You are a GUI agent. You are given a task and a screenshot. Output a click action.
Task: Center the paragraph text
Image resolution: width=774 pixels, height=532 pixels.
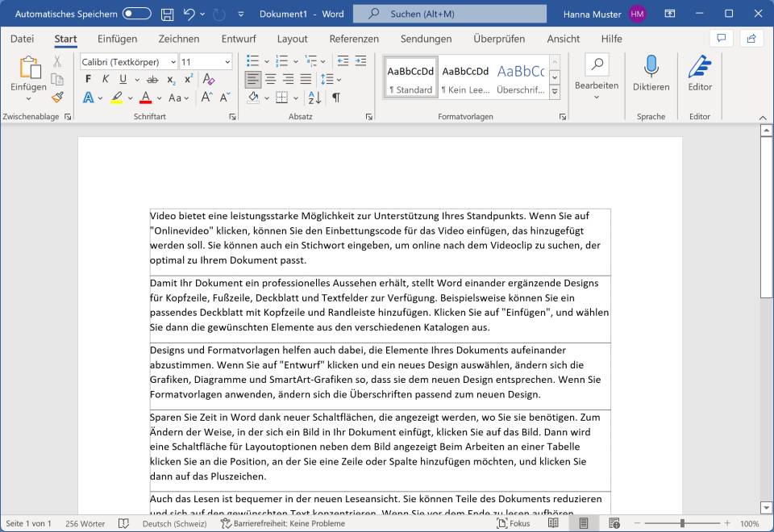(271, 79)
